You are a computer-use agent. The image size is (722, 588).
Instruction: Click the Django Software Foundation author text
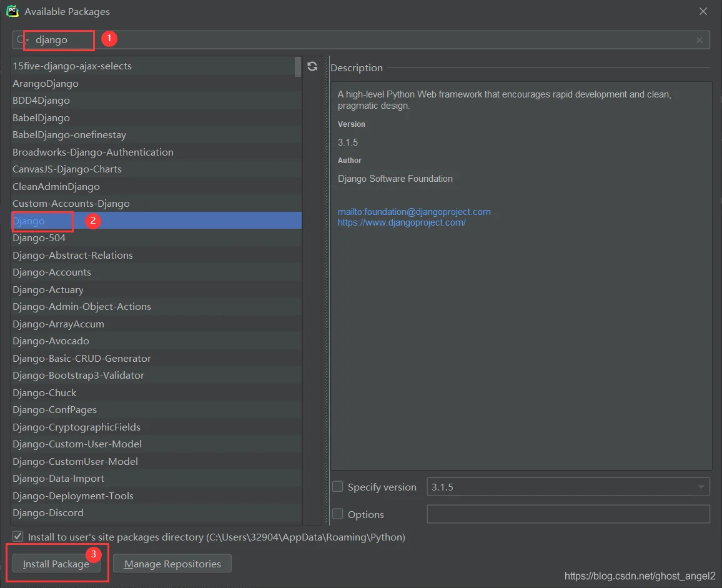(395, 178)
